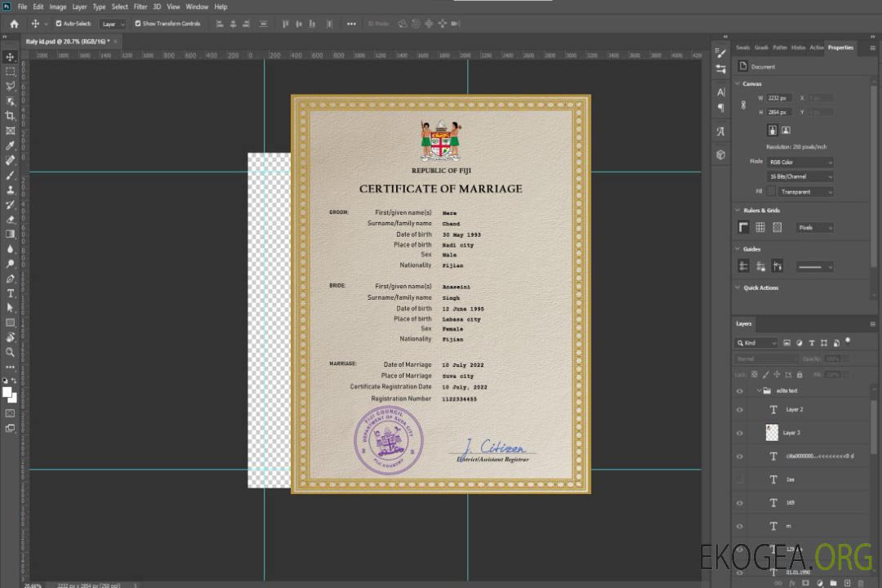Open the Window menu
Viewport: 882px width, 588px height.
click(197, 7)
